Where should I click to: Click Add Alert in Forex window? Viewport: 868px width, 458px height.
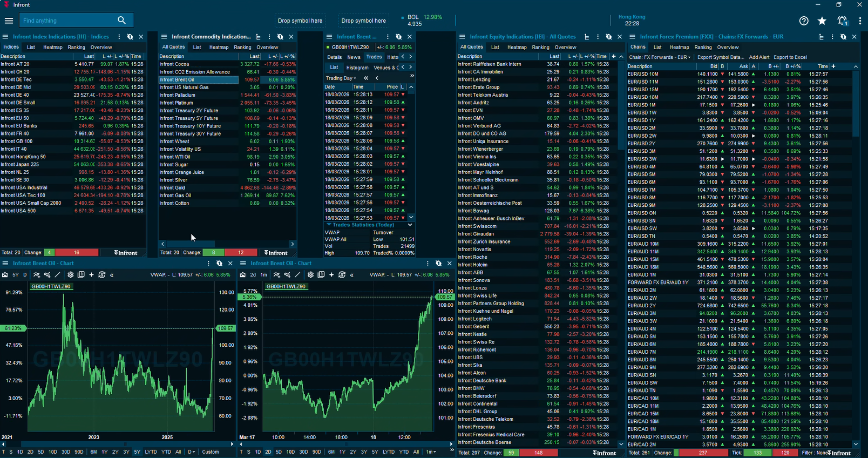[759, 57]
